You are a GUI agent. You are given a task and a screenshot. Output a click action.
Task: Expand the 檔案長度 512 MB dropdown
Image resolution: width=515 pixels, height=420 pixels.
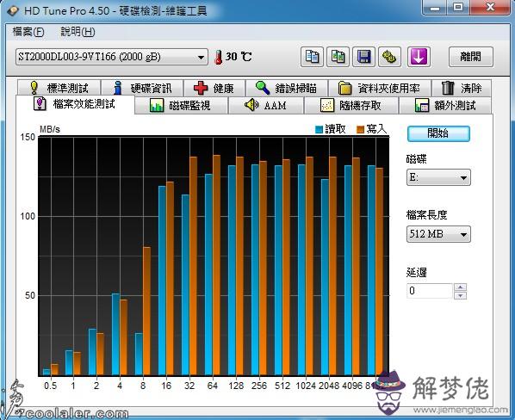point(438,234)
